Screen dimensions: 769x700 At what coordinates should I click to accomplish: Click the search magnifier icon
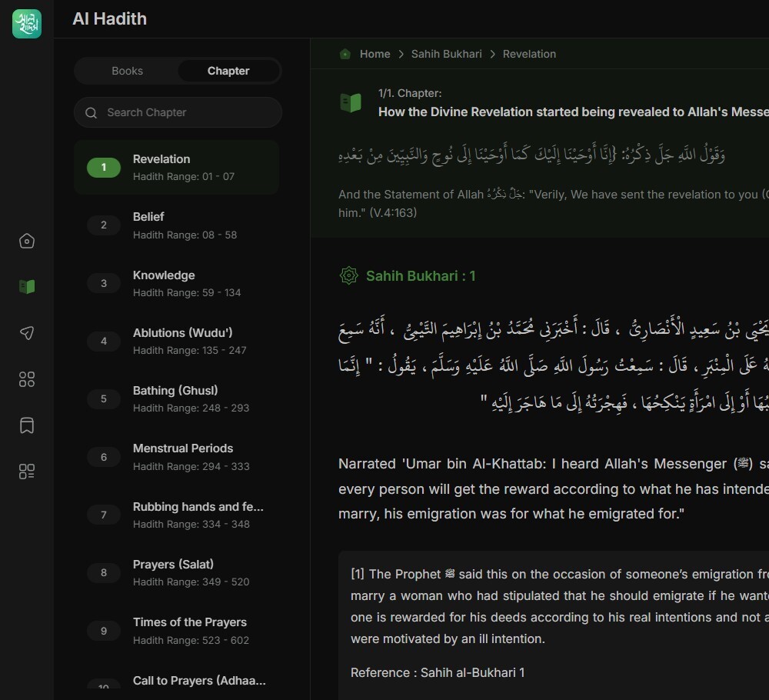[x=91, y=113]
